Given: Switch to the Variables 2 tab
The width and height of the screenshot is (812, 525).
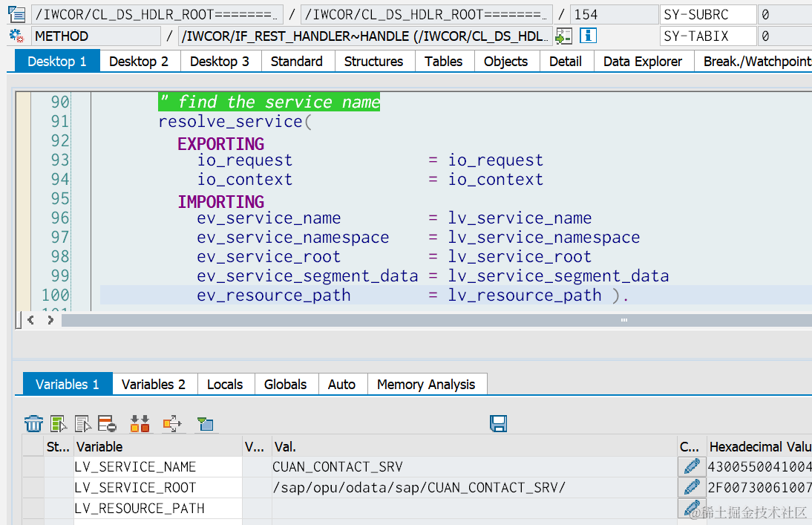Looking at the screenshot, I should coord(154,384).
